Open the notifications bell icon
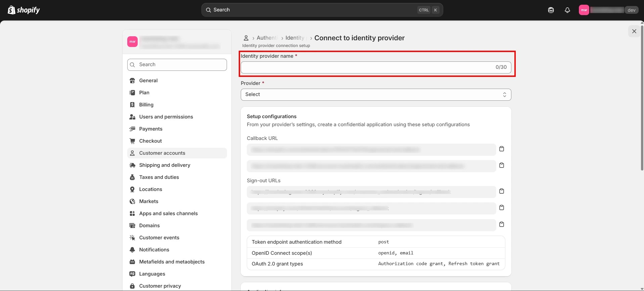Image resolution: width=644 pixels, height=291 pixels. [x=567, y=10]
